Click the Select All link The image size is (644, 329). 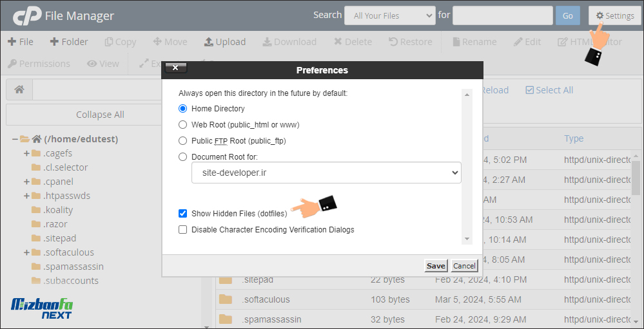(549, 90)
